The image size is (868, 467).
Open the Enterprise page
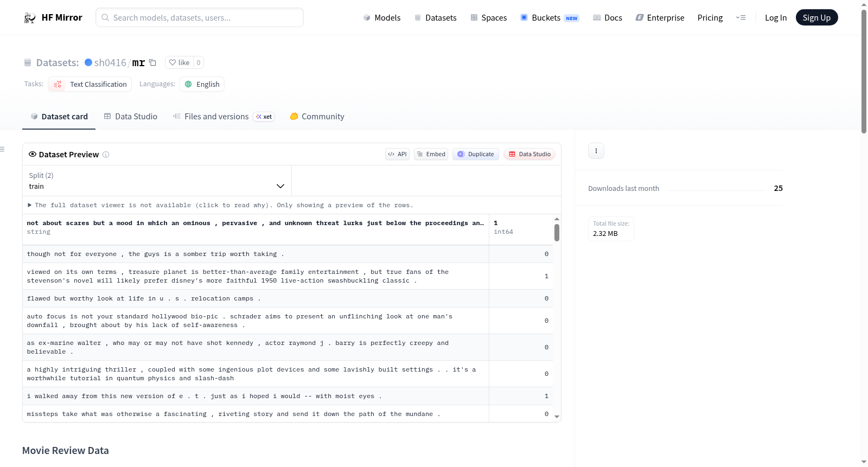pyautogui.click(x=660, y=17)
